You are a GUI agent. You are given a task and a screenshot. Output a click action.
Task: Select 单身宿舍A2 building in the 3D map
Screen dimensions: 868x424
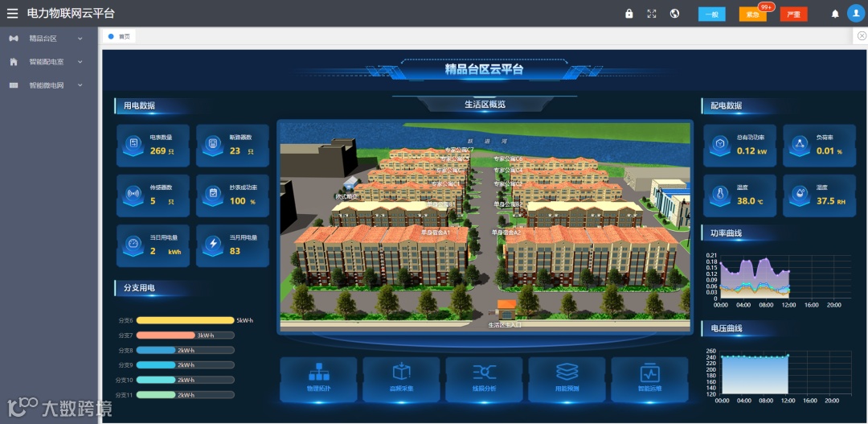tap(590, 255)
